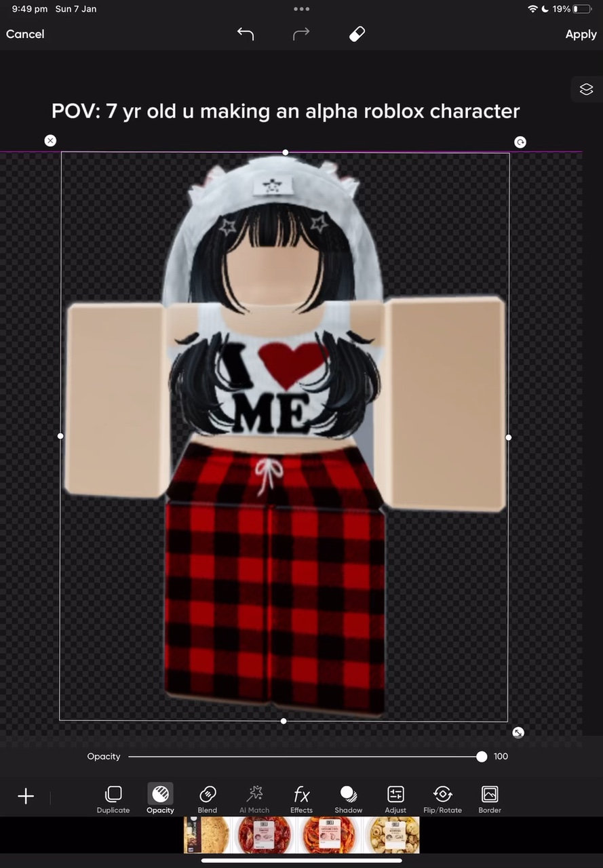Open the Blend tool
Image resolution: width=603 pixels, height=868 pixels.
(208, 799)
